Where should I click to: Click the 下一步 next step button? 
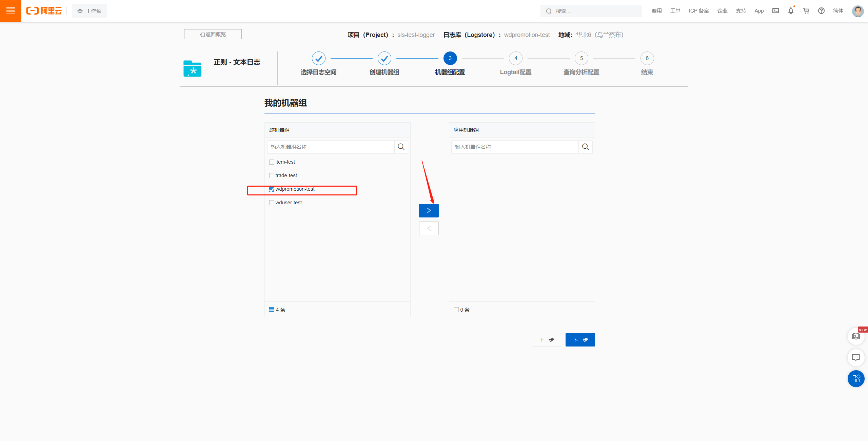coord(580,340)
